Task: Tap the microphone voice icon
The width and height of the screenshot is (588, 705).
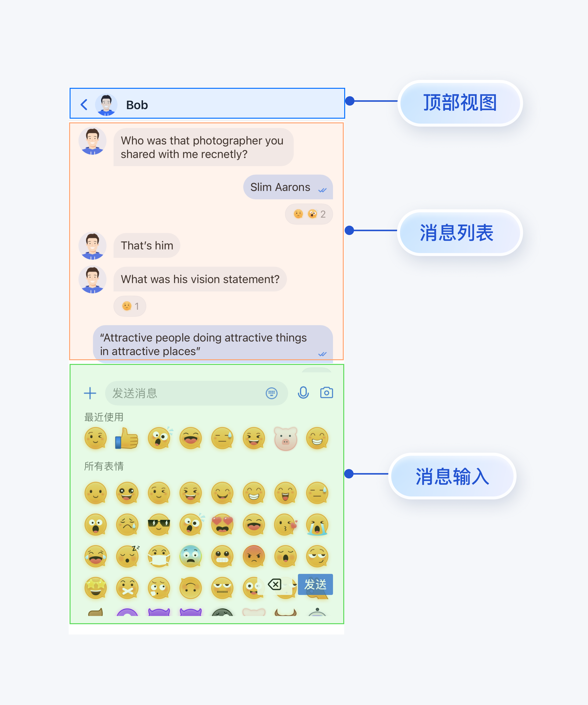Action: click(303, 392)
